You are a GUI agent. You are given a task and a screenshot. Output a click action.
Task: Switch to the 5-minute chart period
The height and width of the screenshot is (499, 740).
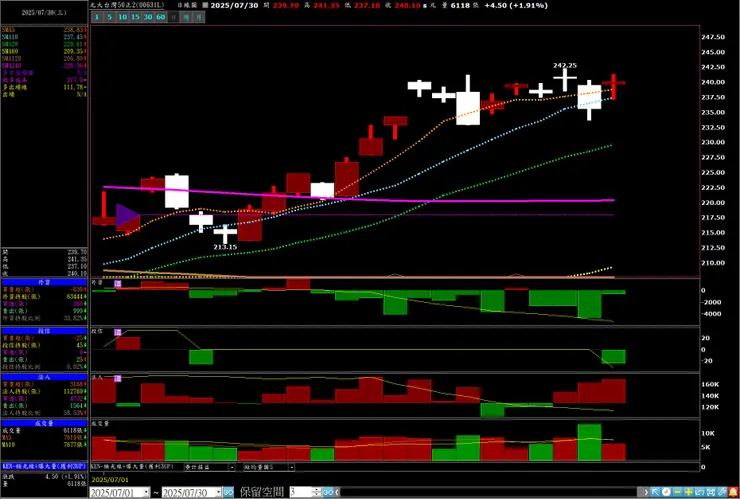109,17
